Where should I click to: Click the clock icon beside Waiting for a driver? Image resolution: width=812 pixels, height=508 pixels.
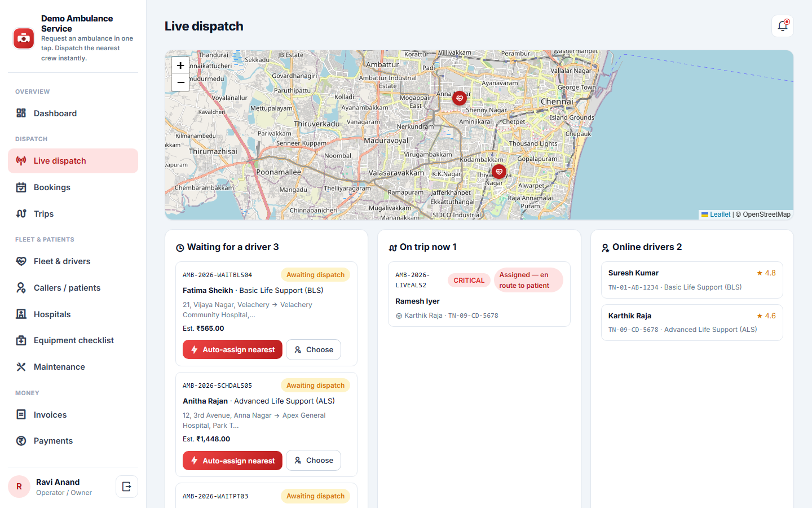tap(180, 248)
